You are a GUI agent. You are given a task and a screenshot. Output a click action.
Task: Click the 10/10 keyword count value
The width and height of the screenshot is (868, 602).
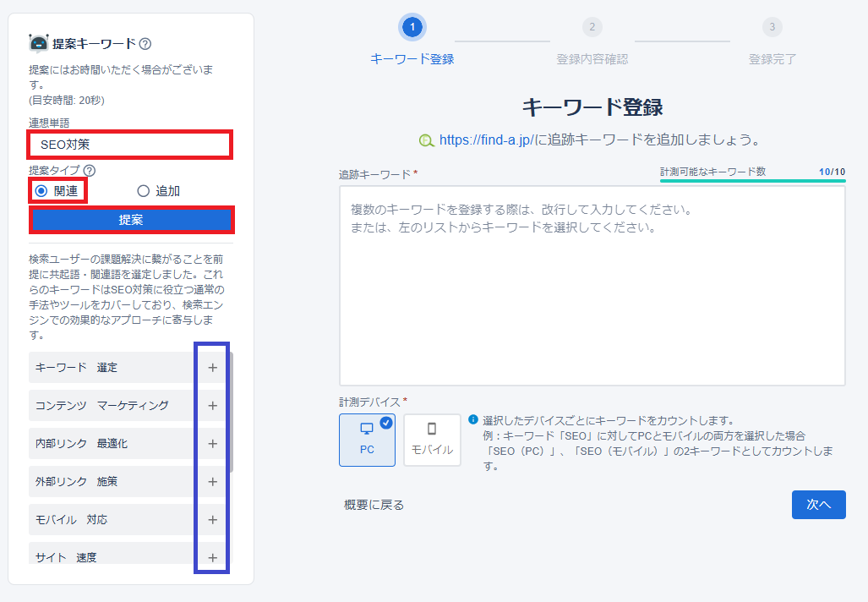pyautogui.click(x=832, y=172)
